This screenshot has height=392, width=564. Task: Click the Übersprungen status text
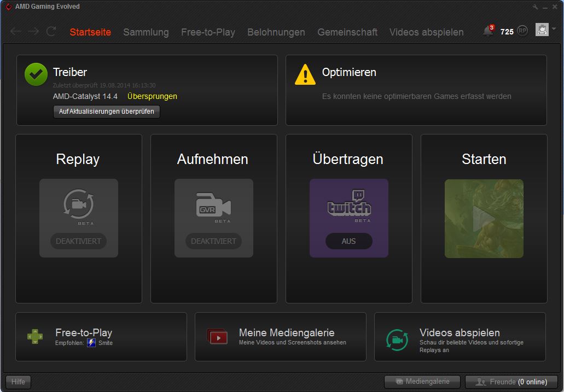(x=152, y=96)
